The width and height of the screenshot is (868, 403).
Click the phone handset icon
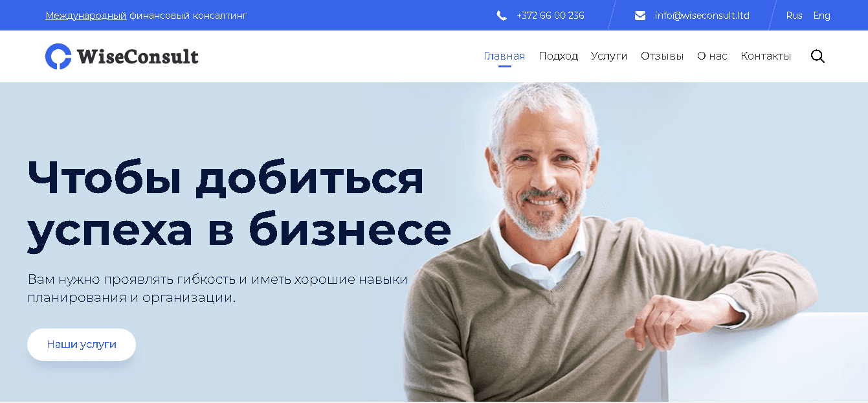[x=502, y=16]
